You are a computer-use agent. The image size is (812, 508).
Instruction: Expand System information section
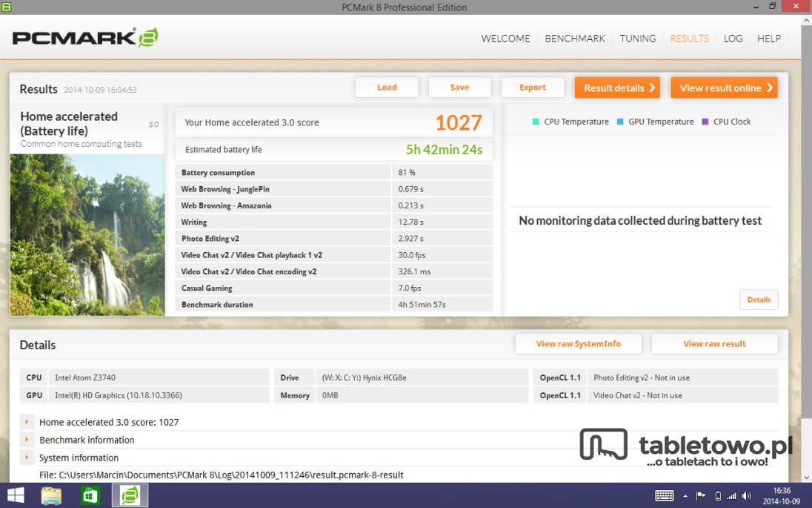click(x=27, y=457)
